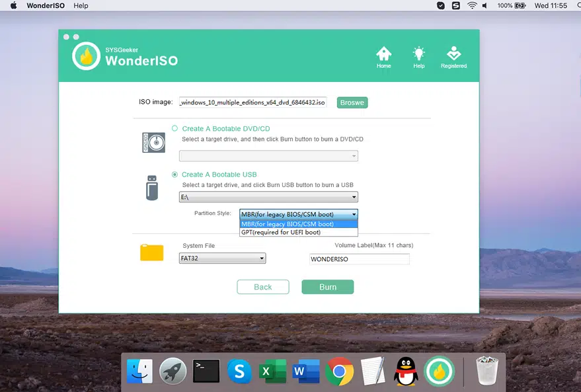The height and width of the screenshot is (392, 581).
Task: Click the S-shaped menu bar icon
Action: 456,5
